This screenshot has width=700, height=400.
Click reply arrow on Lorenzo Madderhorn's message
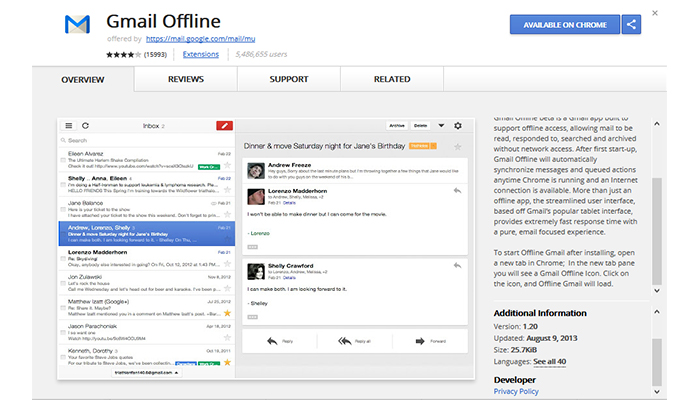(x=457, y=191)
